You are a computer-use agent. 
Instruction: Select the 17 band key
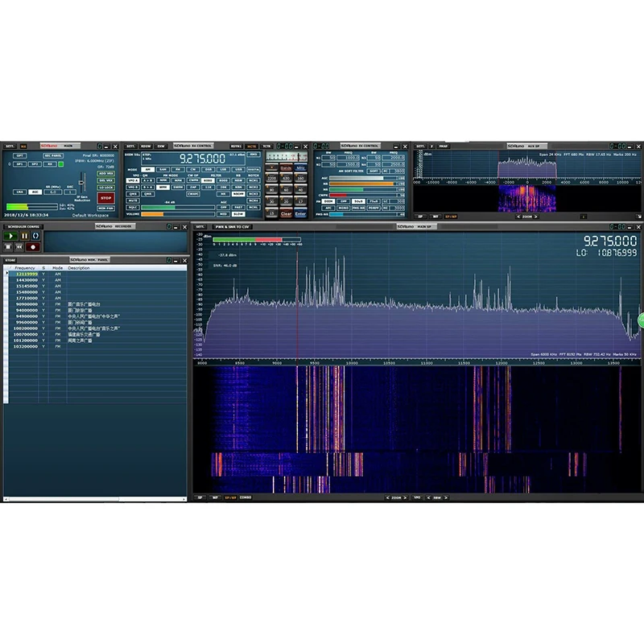pos(300,202)
